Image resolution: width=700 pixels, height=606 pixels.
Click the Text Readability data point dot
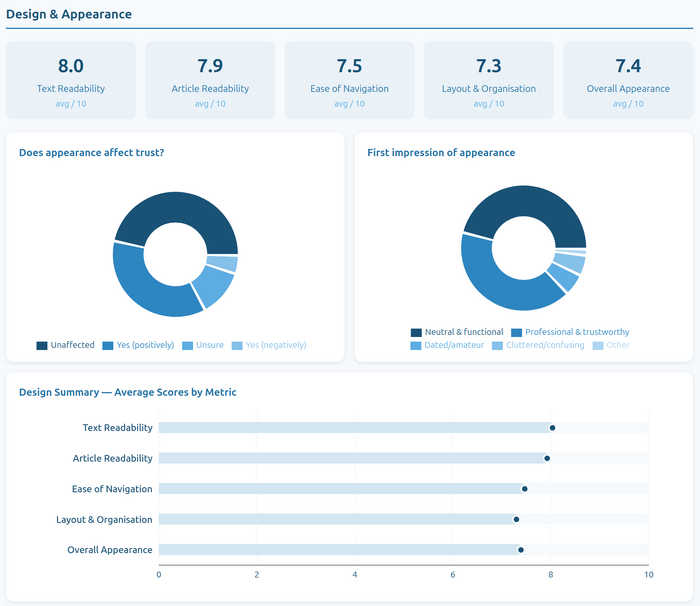pyautogui.click(x=552, y=428)
